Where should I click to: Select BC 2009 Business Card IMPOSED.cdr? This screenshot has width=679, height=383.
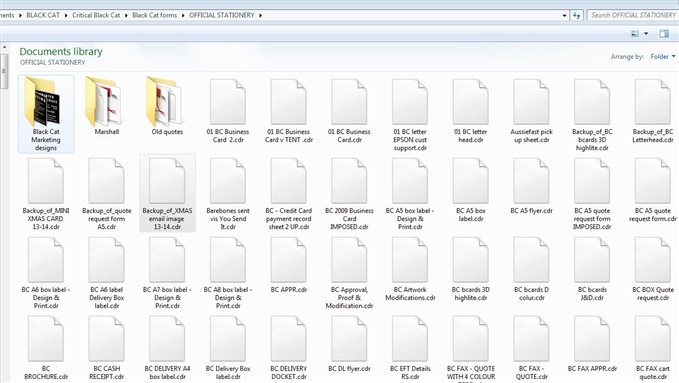click(x=349, y=194)
